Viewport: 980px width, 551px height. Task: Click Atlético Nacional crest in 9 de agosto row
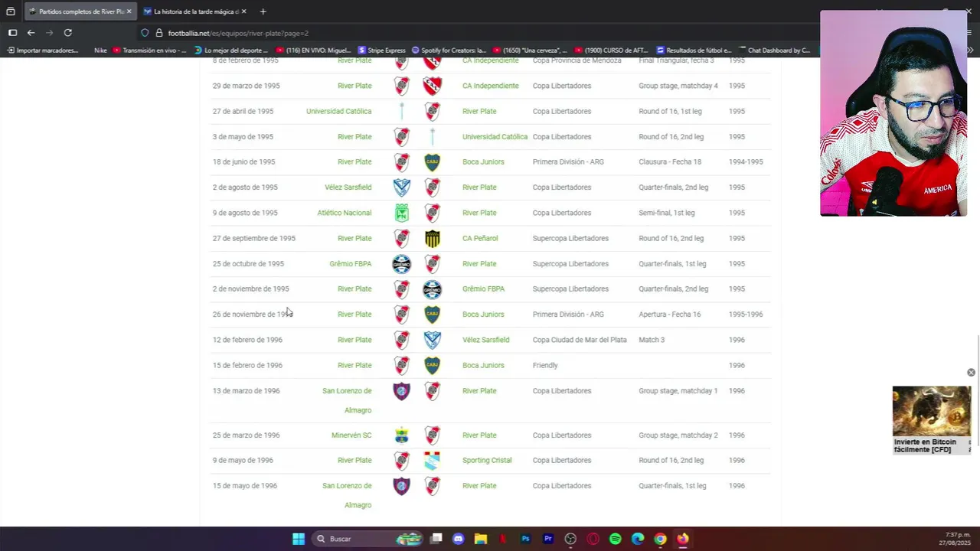click(401, 213)
